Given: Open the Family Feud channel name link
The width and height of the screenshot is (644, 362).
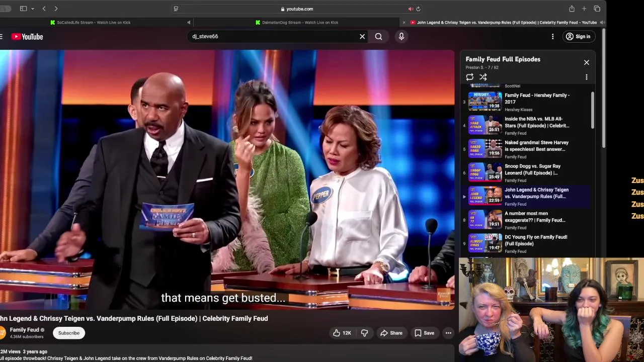Looking at the screenshot, I should pos(24,330).
